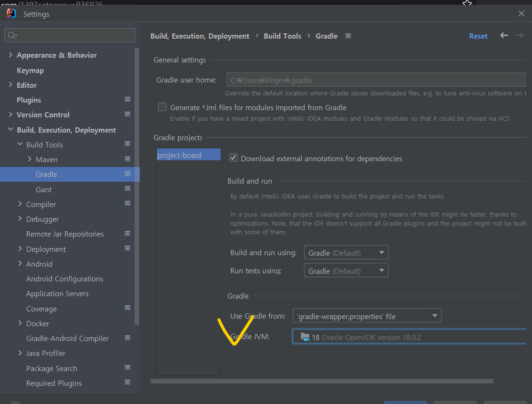Click the JDK folder icon in Gradle JVM

pos(305,337)
